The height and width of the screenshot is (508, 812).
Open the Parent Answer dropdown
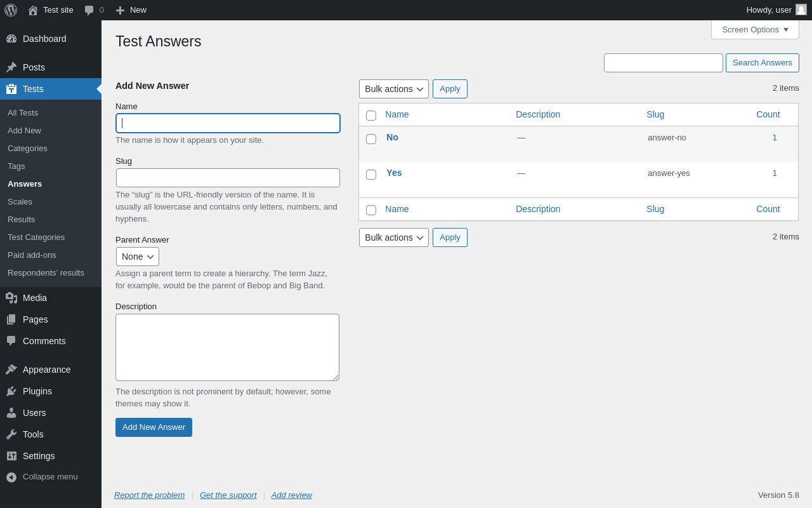[138, 257]
